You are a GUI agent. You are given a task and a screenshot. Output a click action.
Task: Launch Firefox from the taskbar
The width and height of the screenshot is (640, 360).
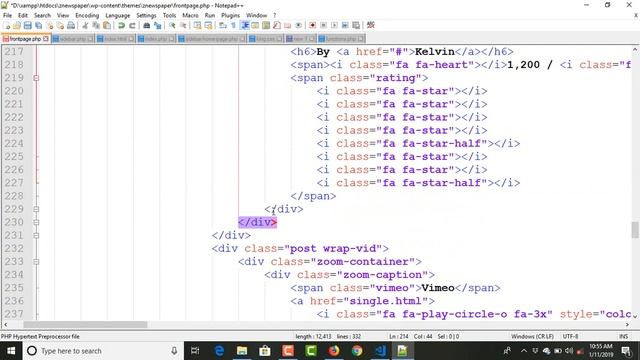pyautogui.click(x=334, y=351)
